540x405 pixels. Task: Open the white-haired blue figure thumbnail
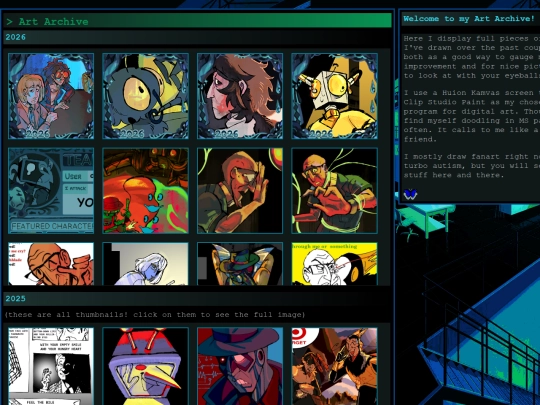pyautogui.click(x=145, y=264)
